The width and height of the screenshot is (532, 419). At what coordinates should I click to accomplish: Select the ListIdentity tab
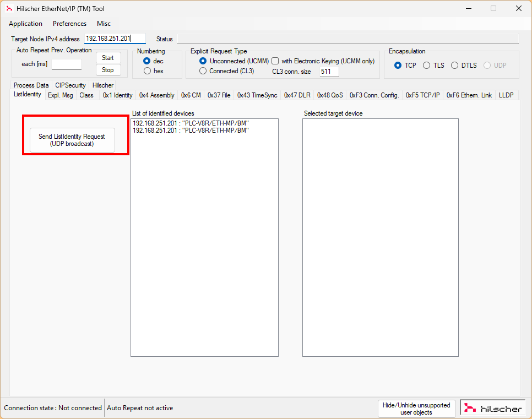(28, 94)
